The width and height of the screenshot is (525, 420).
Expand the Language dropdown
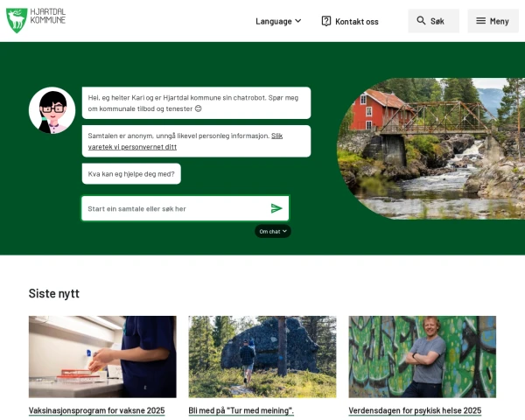278,21
